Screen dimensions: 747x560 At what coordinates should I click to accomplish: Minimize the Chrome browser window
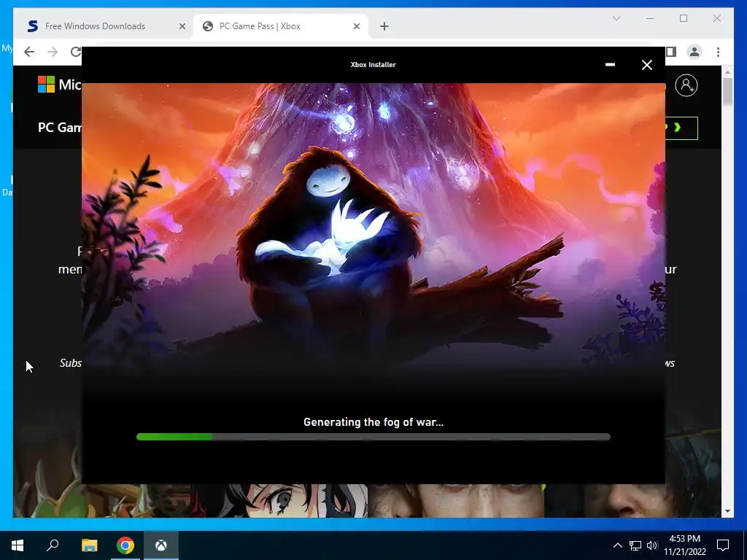click(650, 18)
